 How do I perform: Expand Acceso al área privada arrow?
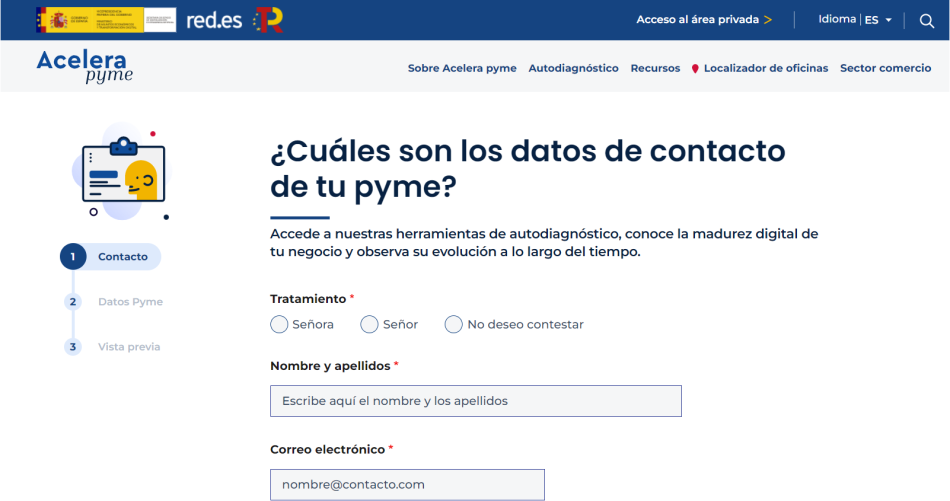[767, 20]
